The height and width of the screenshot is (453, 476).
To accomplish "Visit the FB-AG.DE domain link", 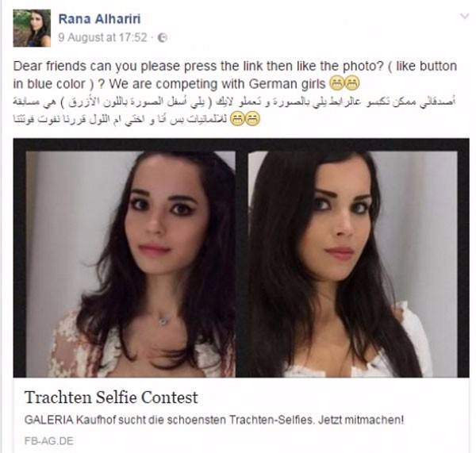I will click(49, 441).
